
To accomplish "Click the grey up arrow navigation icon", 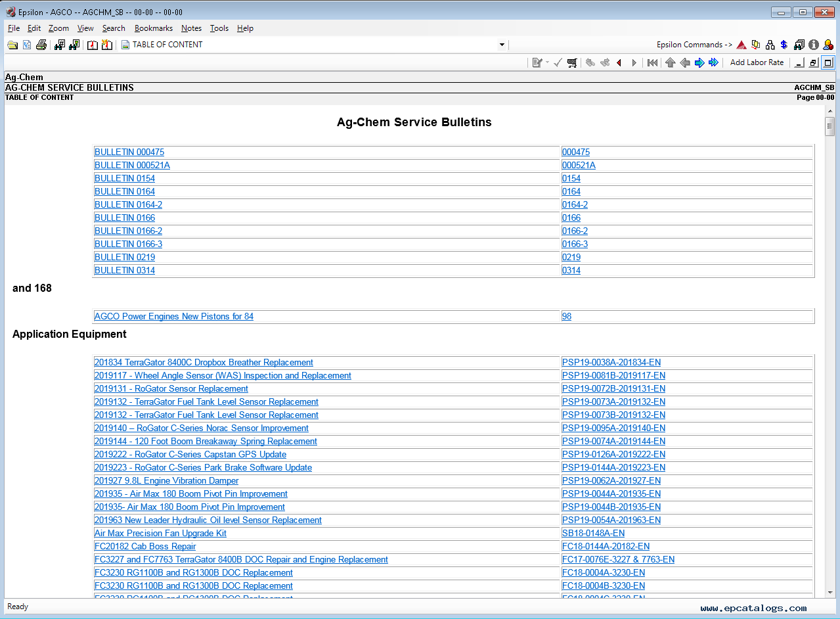I will click(x=670, y=62).
